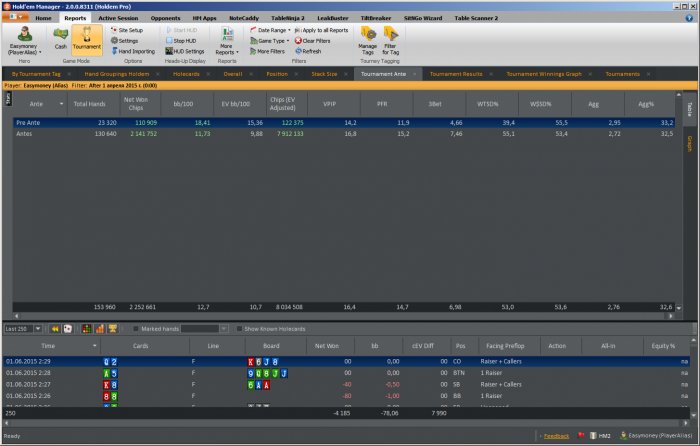
Task: Open More Filters
Action: [x=267, y=51]
